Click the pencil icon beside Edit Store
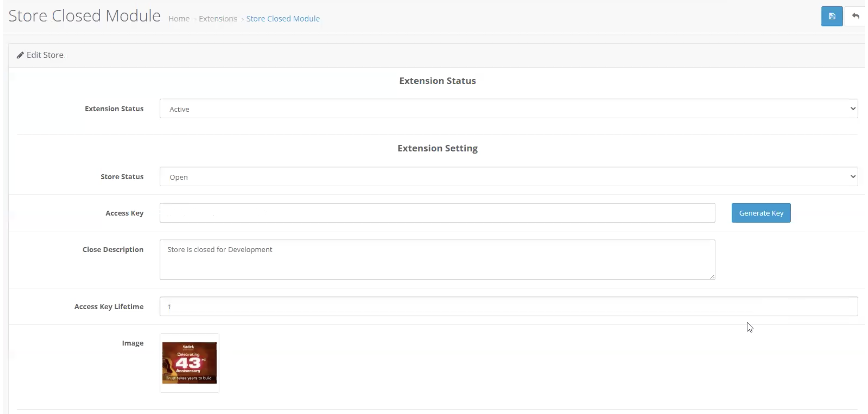868x414 pixels. pyautogui.click(x=20, y=55)
